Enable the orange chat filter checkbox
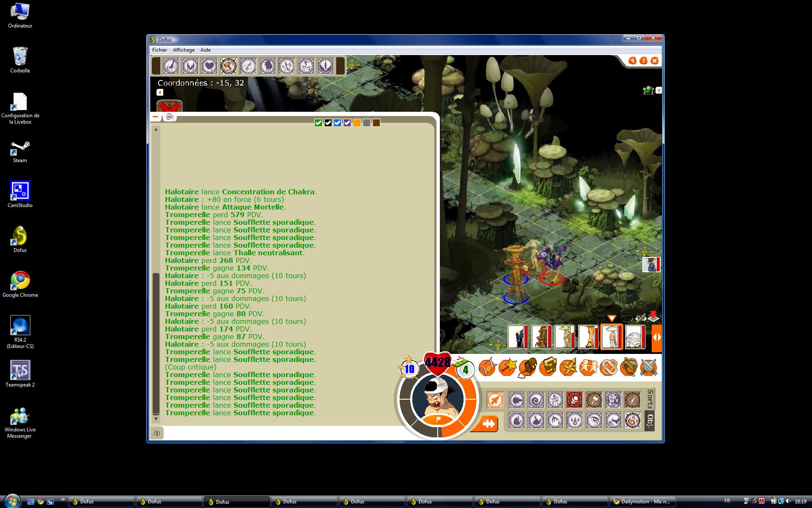This screenshot has width=812, height=508. [x=357, y=123]
